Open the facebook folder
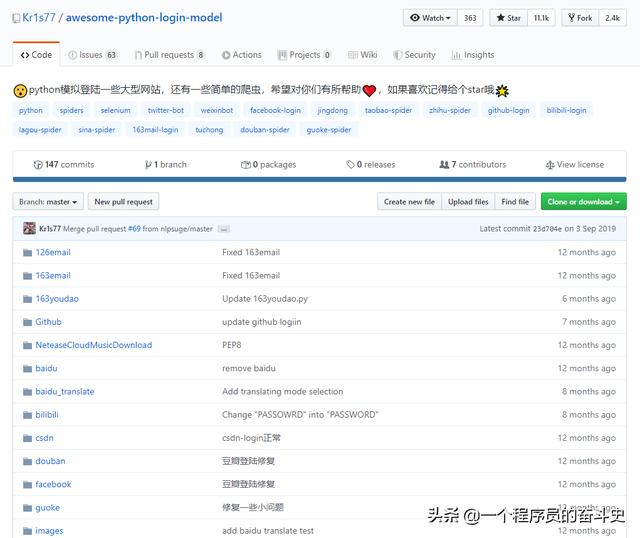This screenshot has width=640, height=538. point(53,485)
